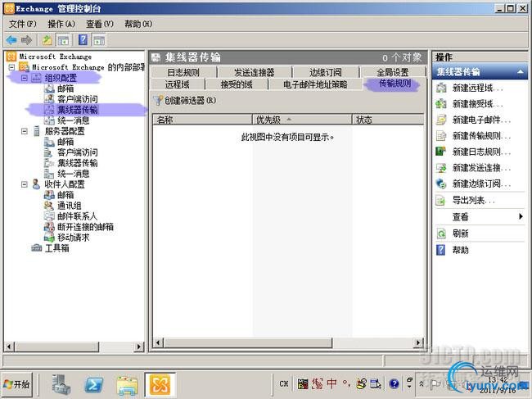Select 移动请求 tree item
Viewport: 532px width, 399px height.
click(74, 238)
